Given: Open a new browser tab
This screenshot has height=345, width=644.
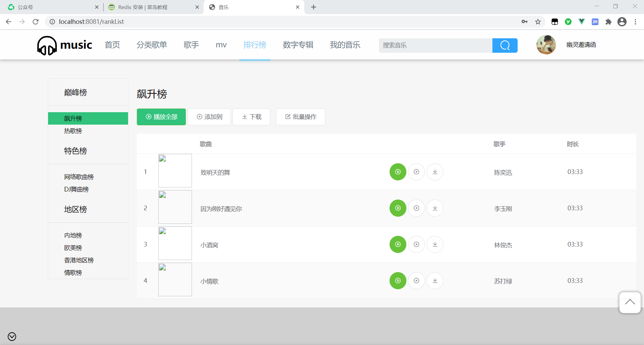Looking at the screenshot, I should pos(313,7).
